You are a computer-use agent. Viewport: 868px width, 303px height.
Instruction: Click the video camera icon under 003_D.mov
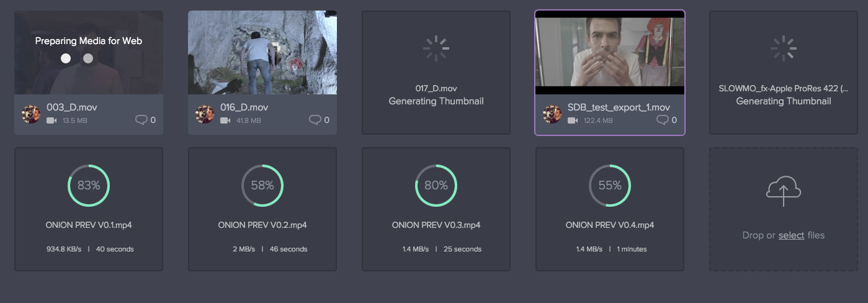[x=51, y=120]
